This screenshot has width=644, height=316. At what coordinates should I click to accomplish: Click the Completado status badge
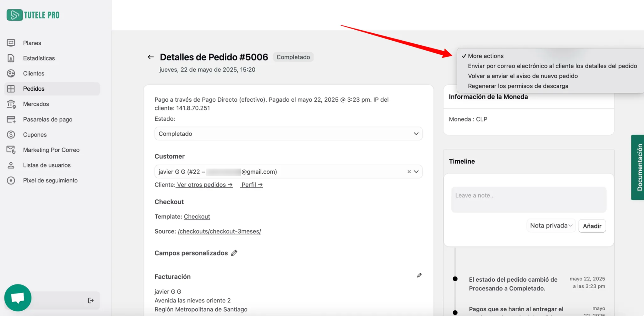[x=293, y=57]
